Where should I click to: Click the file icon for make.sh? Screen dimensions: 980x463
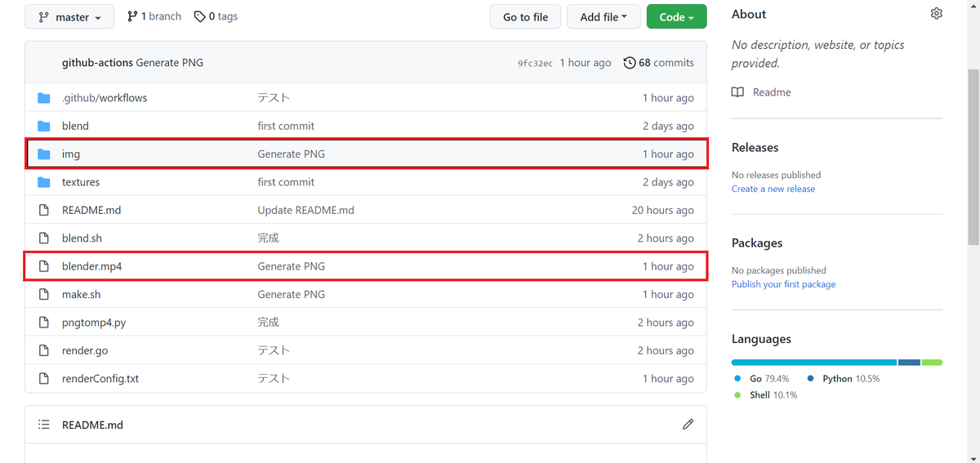[x=44, y=294]
